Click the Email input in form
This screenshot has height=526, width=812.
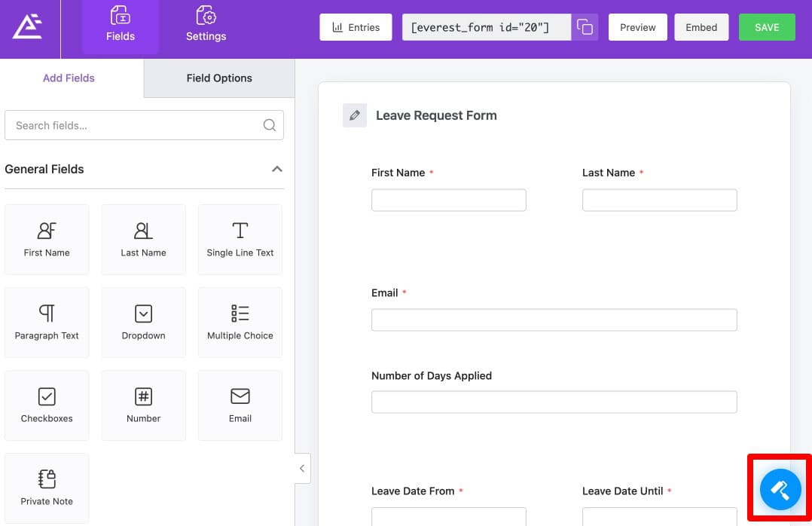pyautogui.click(x=554, y=320)
